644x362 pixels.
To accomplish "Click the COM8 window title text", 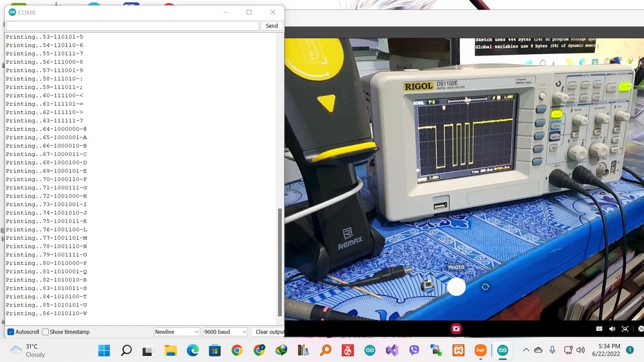I will pyautogui.click(x=27, y=12).
